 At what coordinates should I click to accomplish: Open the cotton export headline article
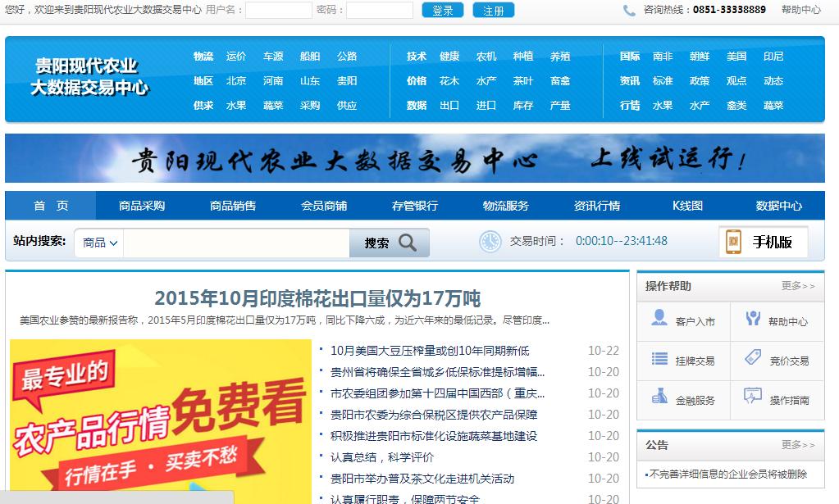(318, 297)
